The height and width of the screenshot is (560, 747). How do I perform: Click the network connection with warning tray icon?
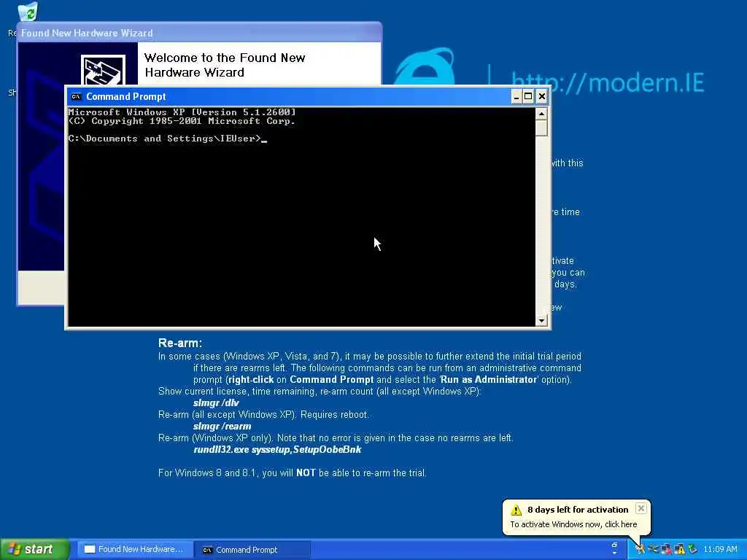pyautogui.click(x=679, y=549)
